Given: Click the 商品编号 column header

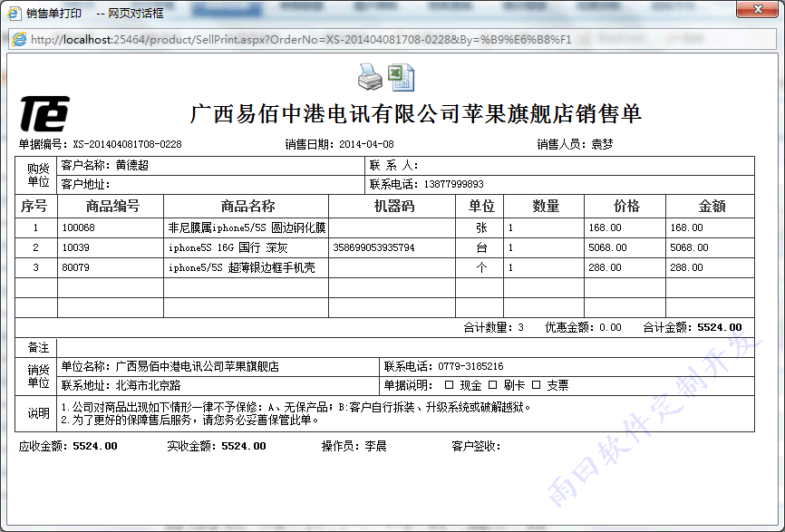Looking at the screenshot, I should 112,207.
